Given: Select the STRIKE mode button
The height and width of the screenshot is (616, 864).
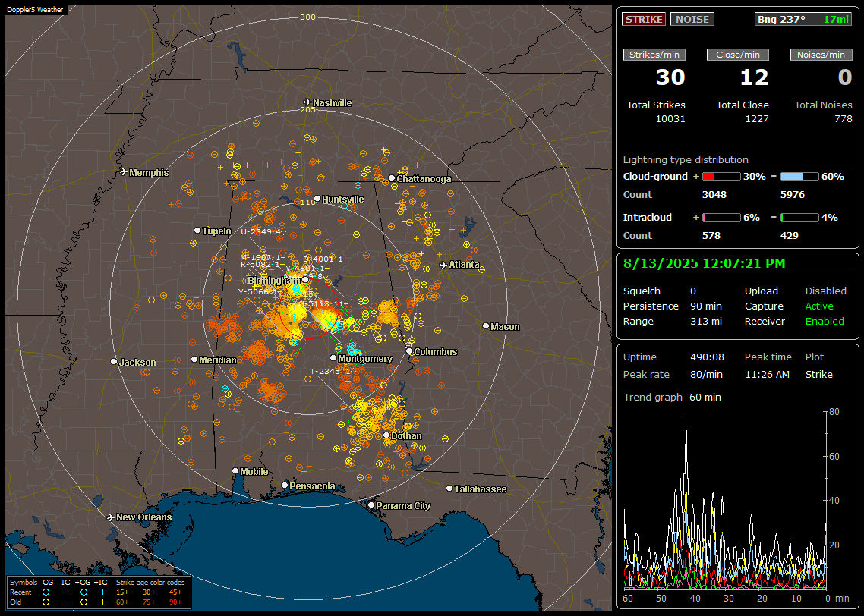Looking at the screenshot, I should tap(644, 19).
